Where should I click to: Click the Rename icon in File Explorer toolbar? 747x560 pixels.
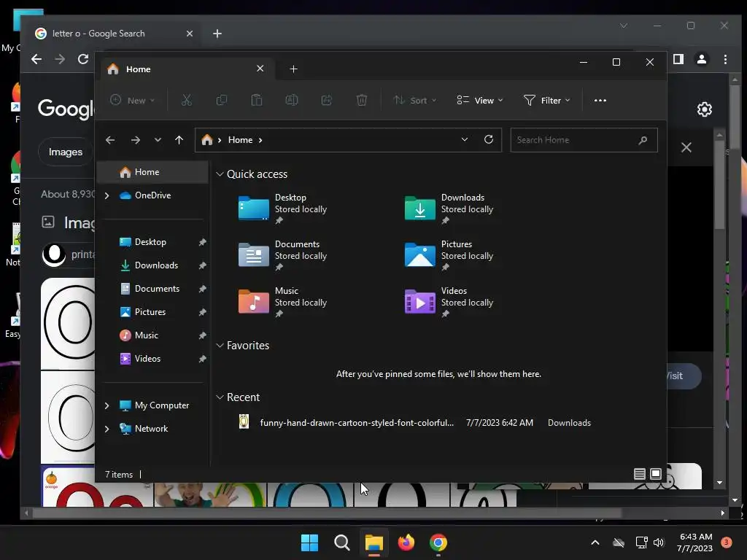pos(292,101)
